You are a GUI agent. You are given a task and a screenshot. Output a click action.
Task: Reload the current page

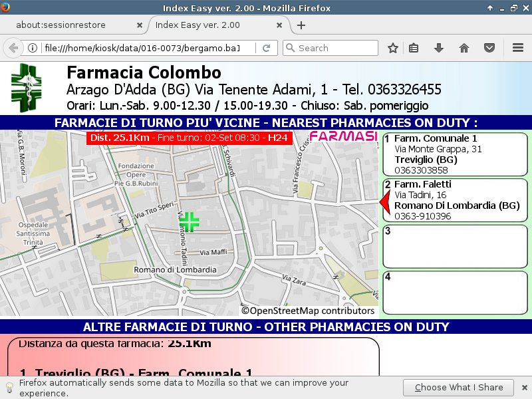(x=266, y=48)
